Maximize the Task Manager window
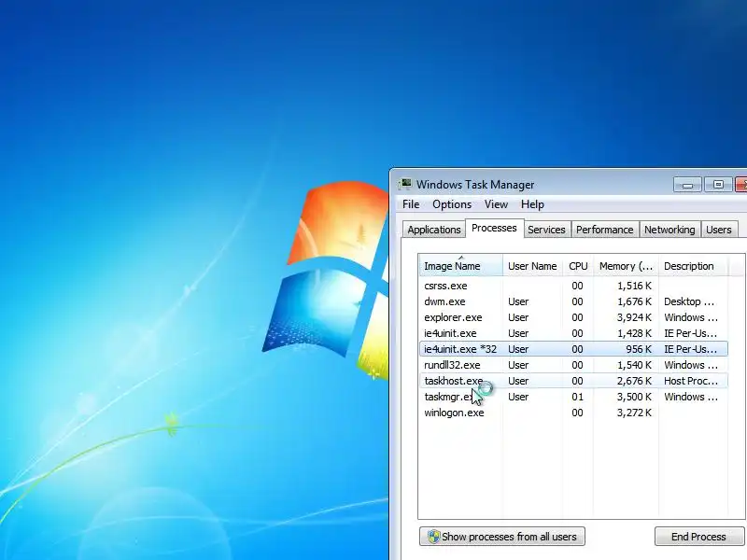The width and height of the screenshot is (747, 560). pyautogui.click(x=718, y=184)
